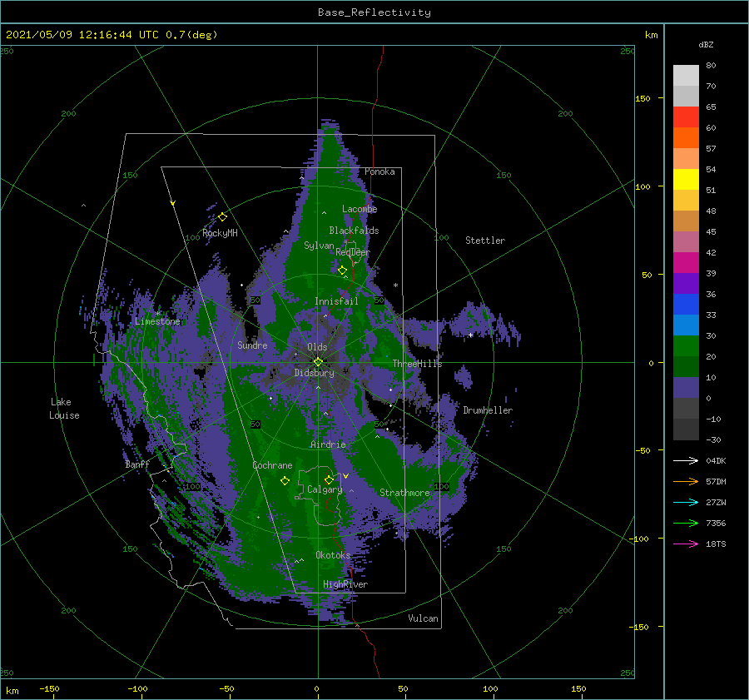Click the ThreeHills label
This screenshot has width=749, height=700.
(x=418, y=364)
